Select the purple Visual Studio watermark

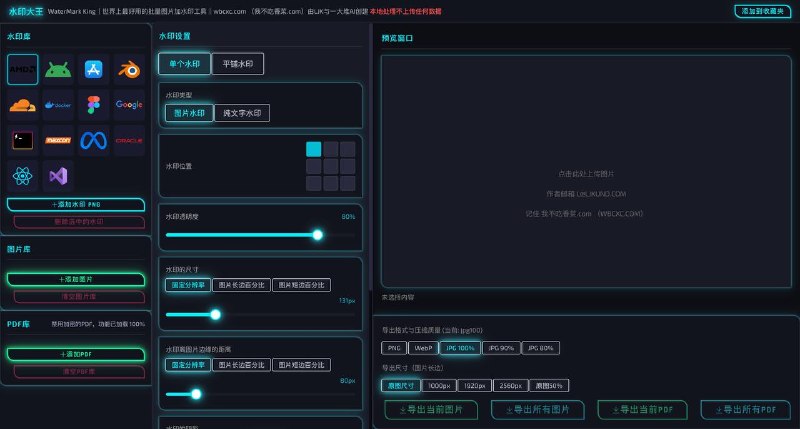58,176
